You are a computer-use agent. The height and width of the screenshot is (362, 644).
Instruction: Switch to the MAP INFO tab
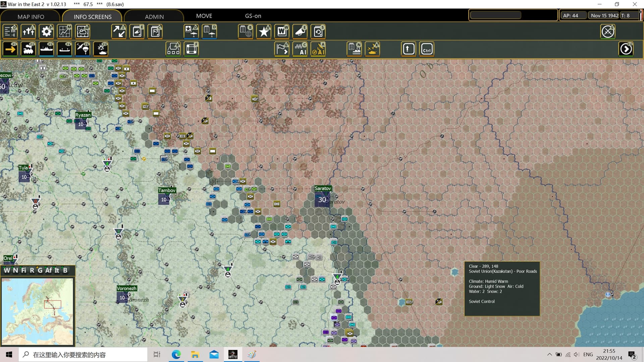click(31, 16)
